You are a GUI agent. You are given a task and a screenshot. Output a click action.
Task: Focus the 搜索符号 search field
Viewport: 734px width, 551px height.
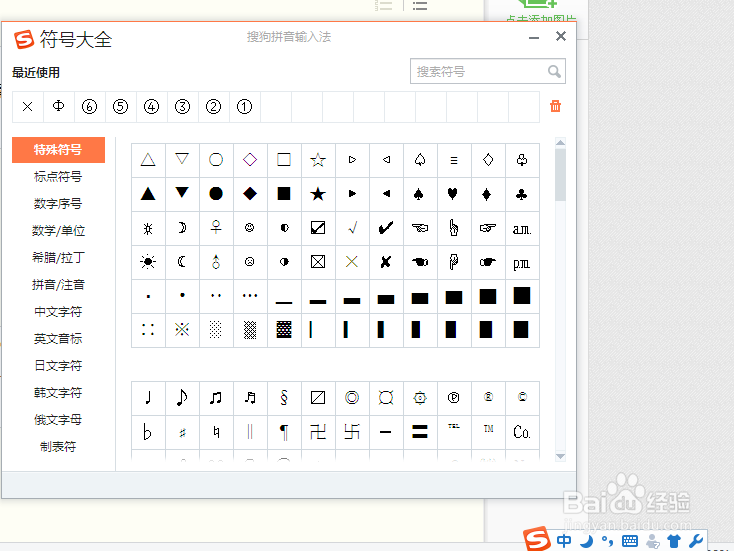coord(488,71)
